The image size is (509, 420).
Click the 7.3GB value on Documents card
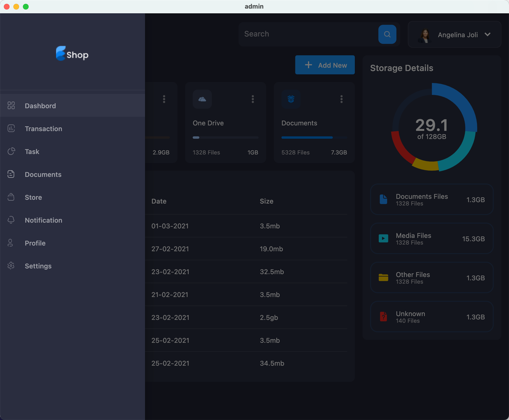339,152
